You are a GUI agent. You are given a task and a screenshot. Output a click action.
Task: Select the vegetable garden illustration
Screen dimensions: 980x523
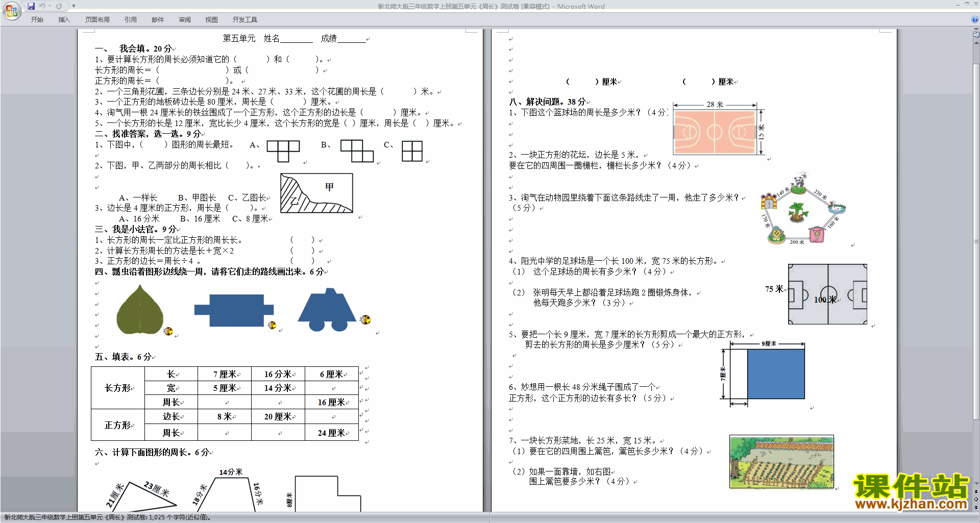(781, 462)
